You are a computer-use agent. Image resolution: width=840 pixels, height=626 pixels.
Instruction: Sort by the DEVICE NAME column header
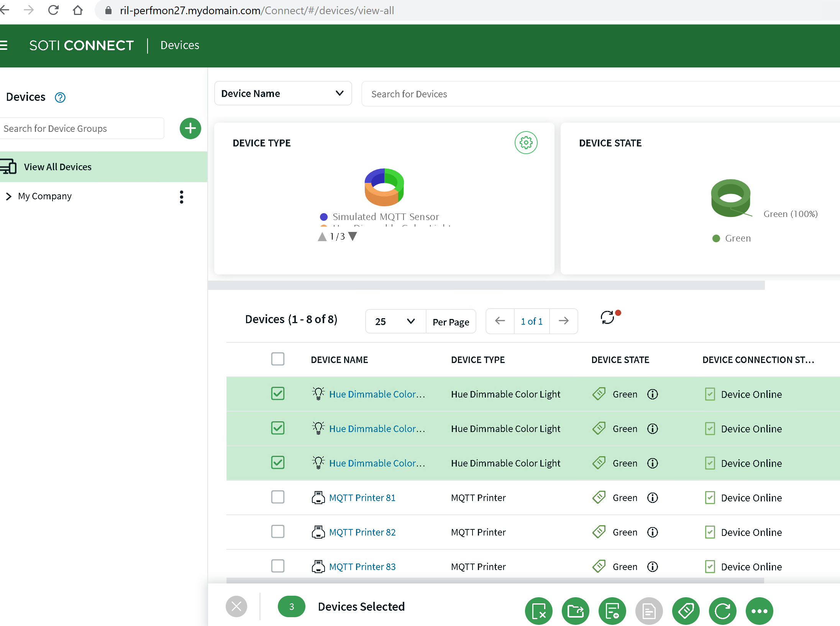(x=340, y=360)
